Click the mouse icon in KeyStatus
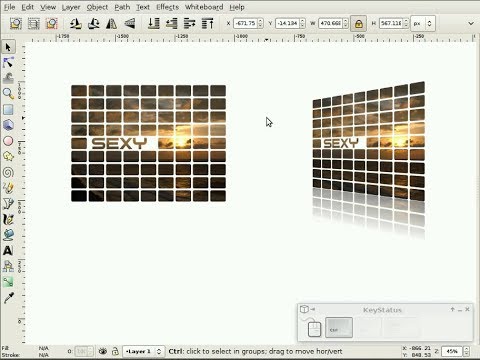Image resolution: width=480 pixels, height=360 pixels. (314, 329)
